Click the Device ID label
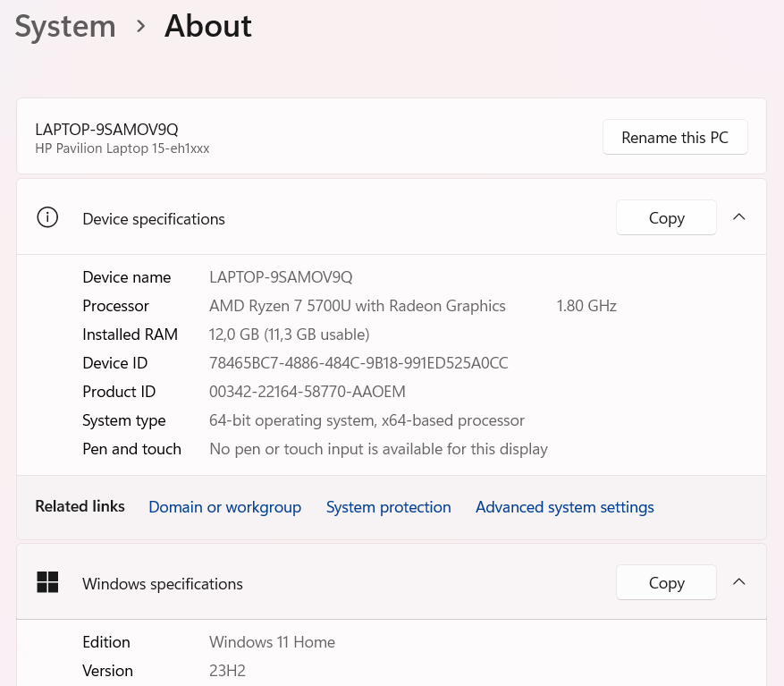Screen dimensions: 784x686 (115, 363)
